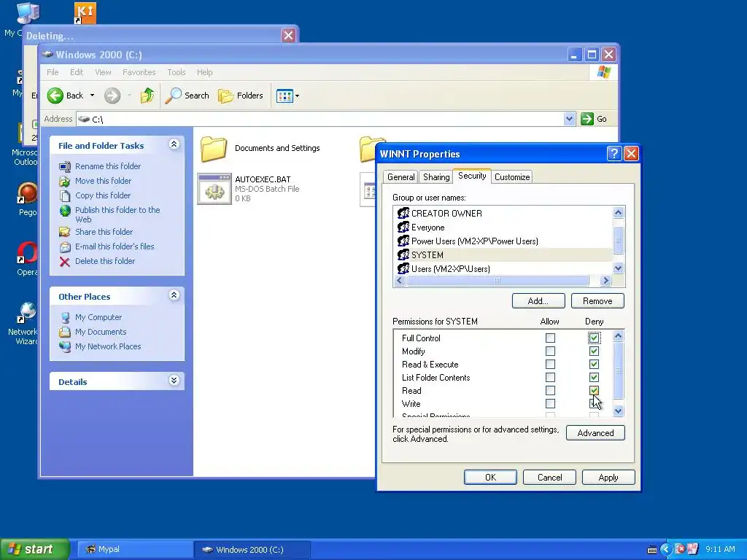The height and width of the screenshot is (560, 747).
Task: Open the Views dropdown arrow
Action: [298, 96]
